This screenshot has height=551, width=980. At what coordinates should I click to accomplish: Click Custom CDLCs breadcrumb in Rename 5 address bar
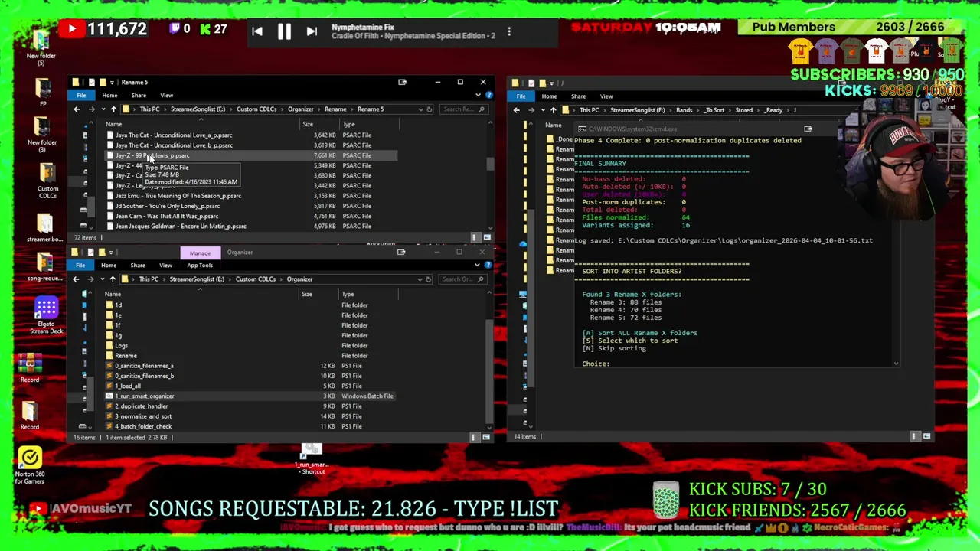click(256, 109)
